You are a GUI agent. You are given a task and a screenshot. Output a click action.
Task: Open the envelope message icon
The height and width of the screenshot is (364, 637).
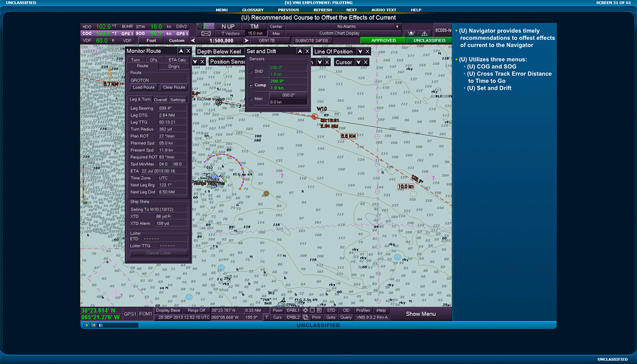point(206,33)
